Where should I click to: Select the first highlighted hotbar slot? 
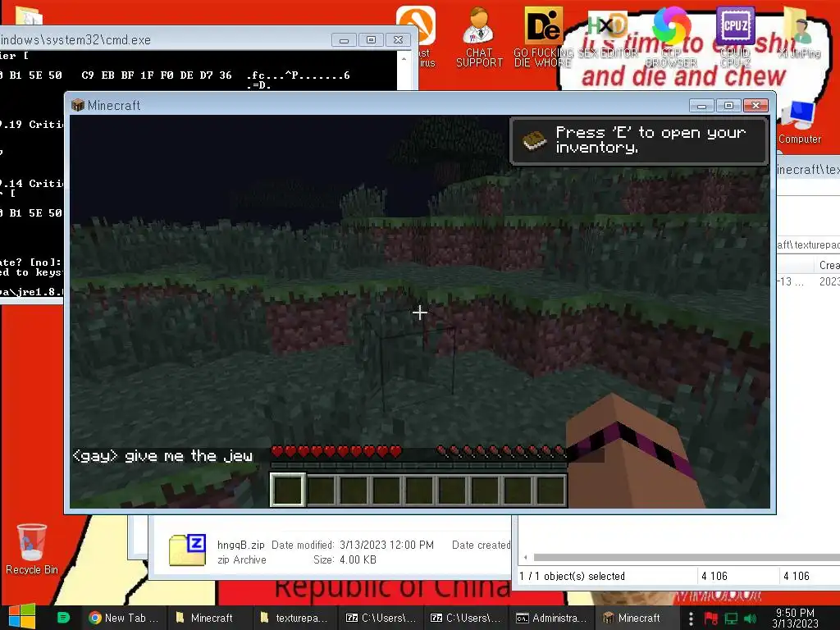click(288, 489)
